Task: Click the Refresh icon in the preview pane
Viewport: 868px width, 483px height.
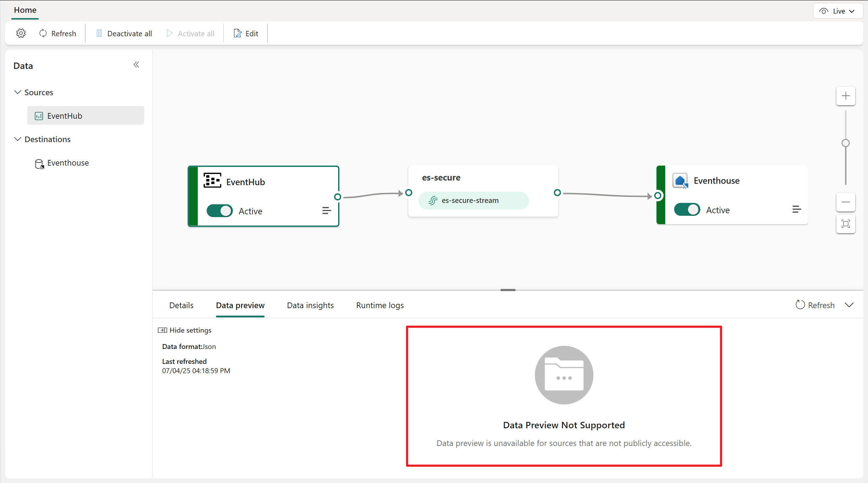Action: (800, 305)
